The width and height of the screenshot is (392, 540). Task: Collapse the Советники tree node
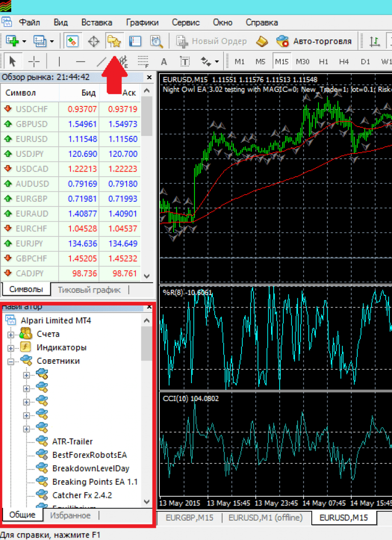coord(11,362)
